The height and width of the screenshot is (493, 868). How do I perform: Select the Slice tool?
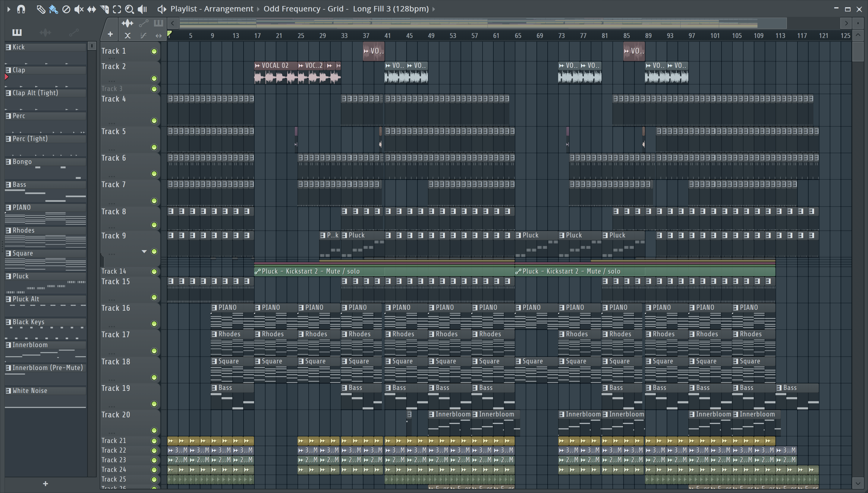[104, 9]
